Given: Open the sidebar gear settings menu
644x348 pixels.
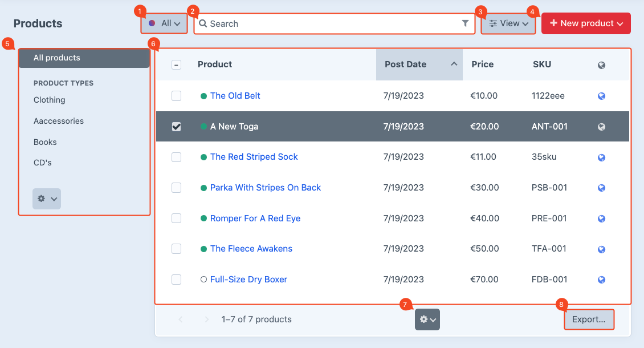Looking at the screenshot, I should 47,199.
